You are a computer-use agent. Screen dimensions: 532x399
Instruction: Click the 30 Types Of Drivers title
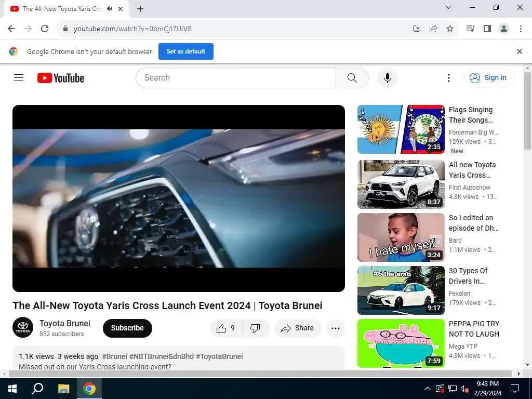[x=468, y=276]
